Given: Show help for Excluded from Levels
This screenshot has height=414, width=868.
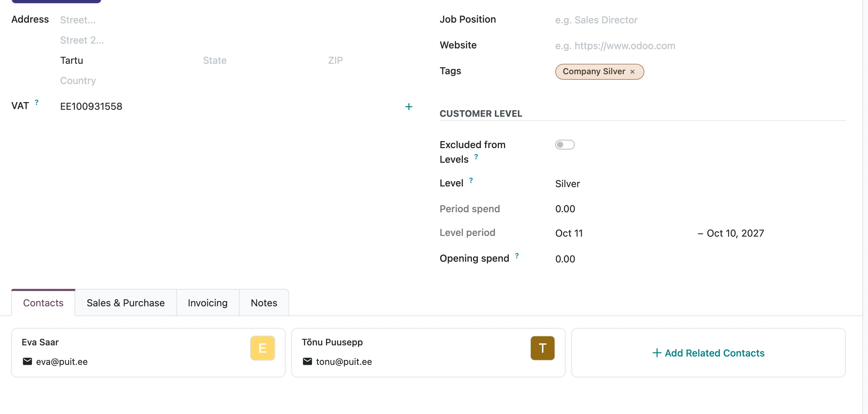Looking at the screenshot, I should tap(476, 157).
